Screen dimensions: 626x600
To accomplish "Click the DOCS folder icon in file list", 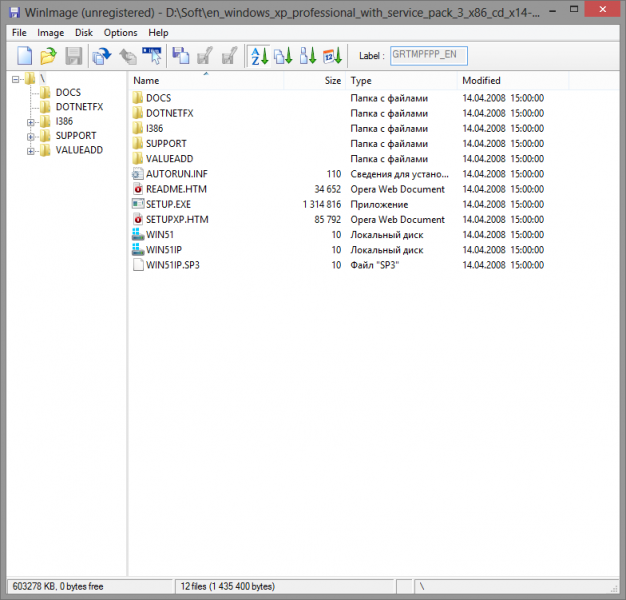I will tap(137, 98).
